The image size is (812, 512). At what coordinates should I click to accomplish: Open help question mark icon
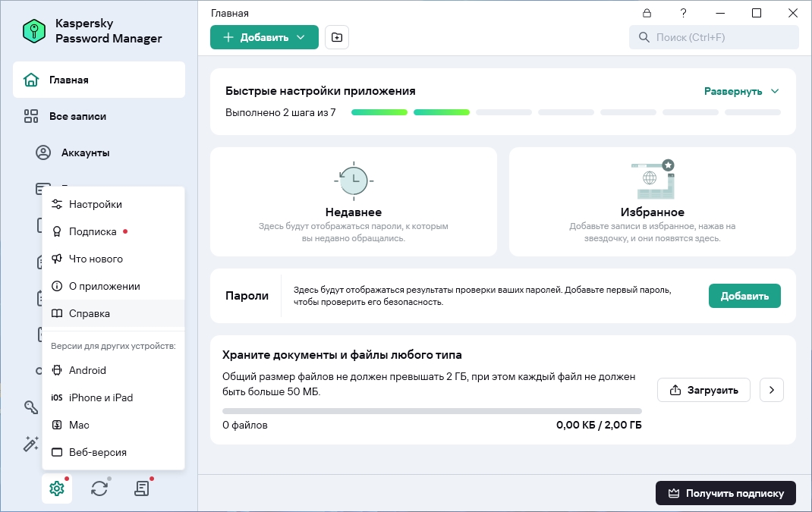click(683, 13)
